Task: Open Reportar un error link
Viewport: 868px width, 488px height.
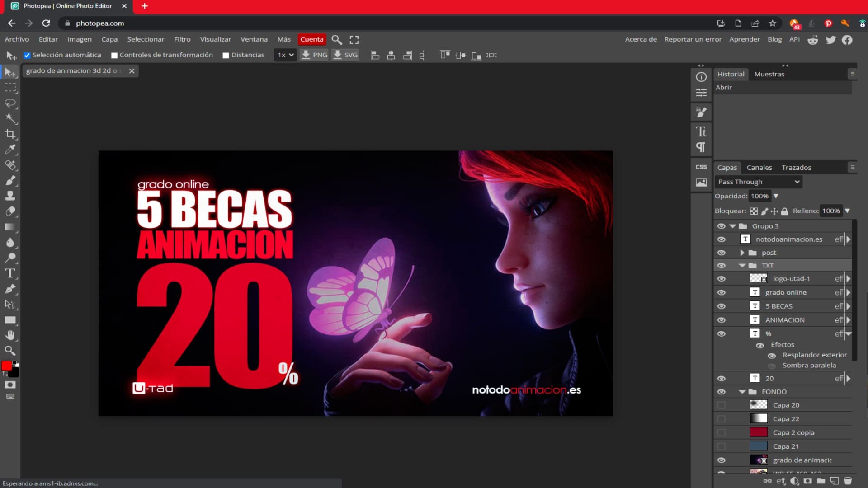Action: click(x=693, y=39)
